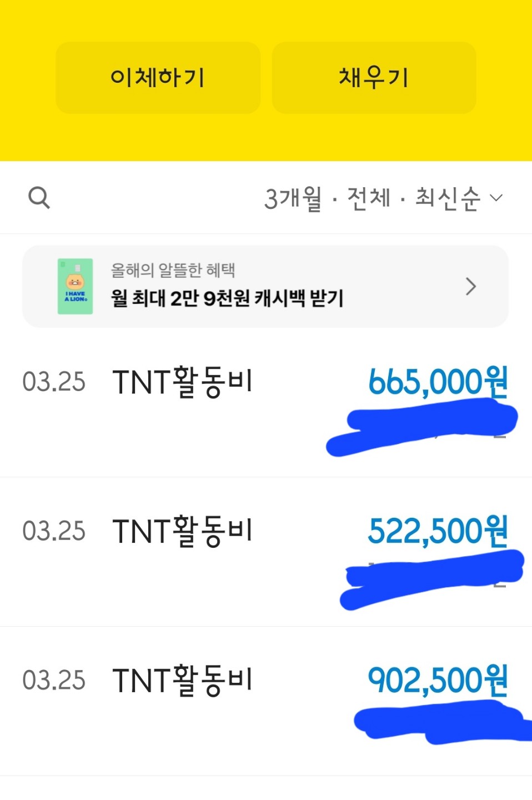Open the I HAVE A LION card thumbnail

point(75,287)
